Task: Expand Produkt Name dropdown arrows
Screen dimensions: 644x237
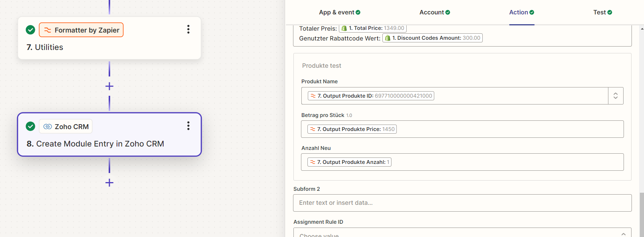Action: [x=616, y=96]
